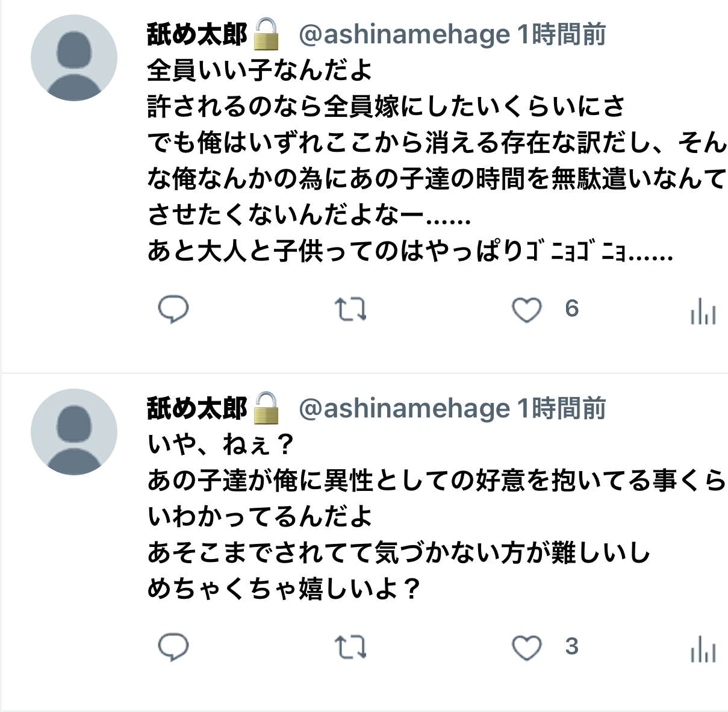
Task: Open the first tweet's profile avatar
Action: click(74, 58)
